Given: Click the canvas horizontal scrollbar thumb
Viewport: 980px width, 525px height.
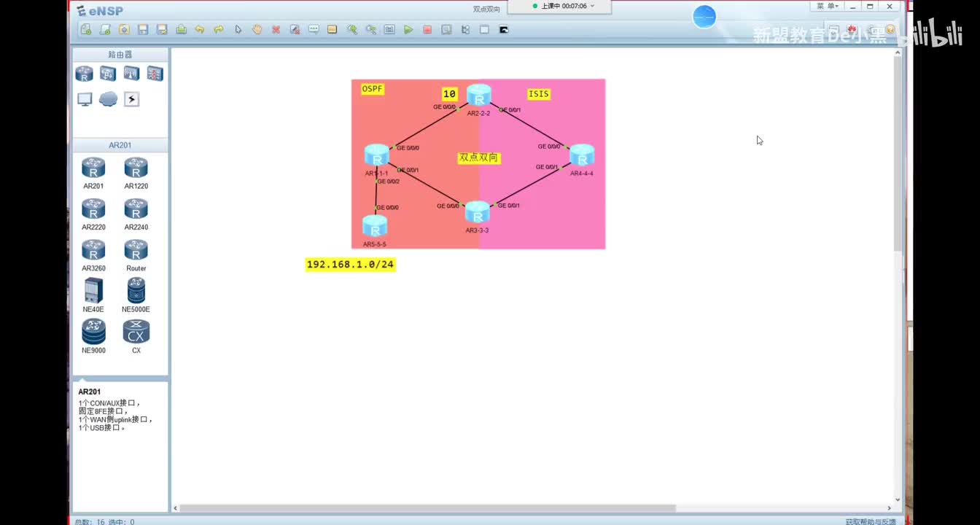Looking at the screenshot, I should point(427,508).
